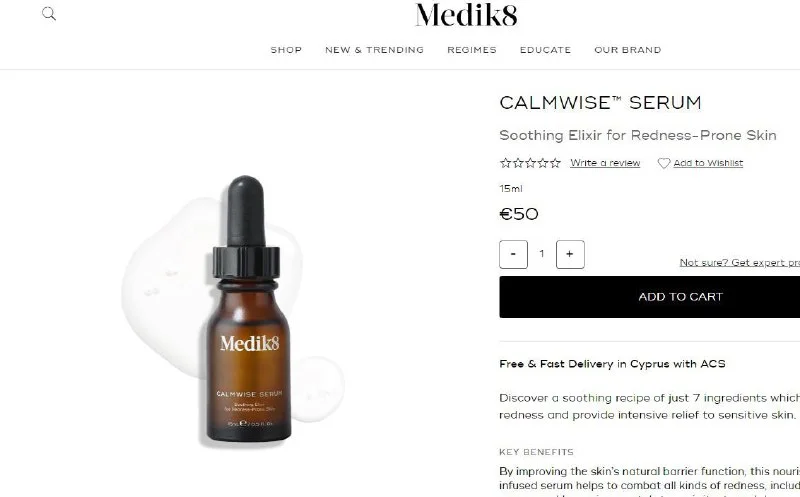The height and width of the screenshot is (497, 800).
Task: Click the Calmwise Serum product title
Action: click(x=601, y=103)
